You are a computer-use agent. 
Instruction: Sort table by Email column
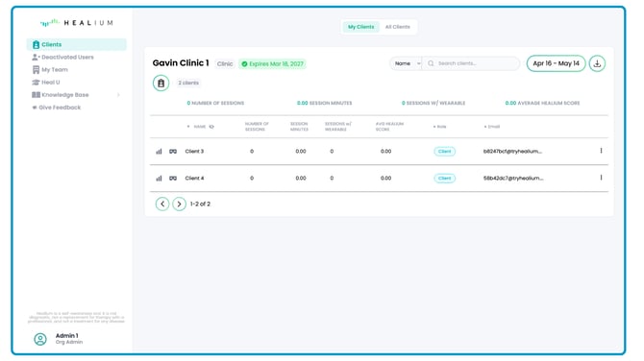[x=491, y=127]
